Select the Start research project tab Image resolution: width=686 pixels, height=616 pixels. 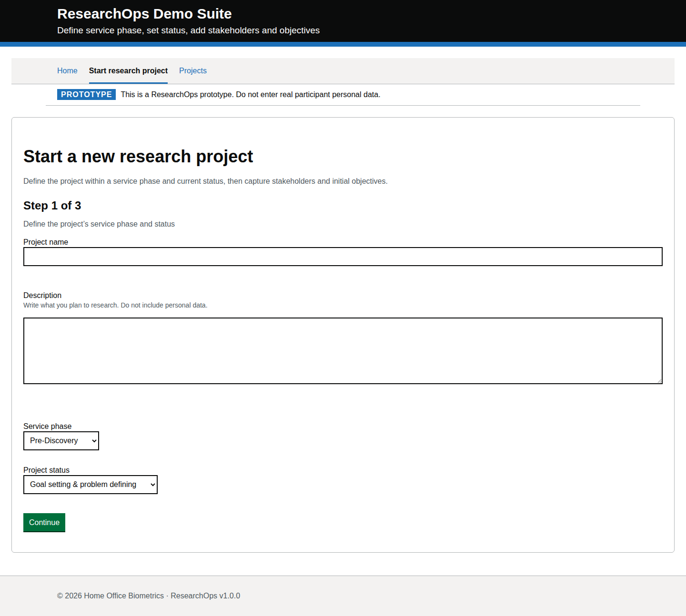128,70
